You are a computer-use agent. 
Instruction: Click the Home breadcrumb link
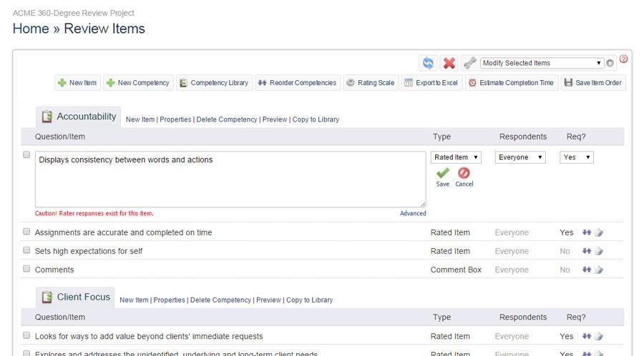[31, 29]
